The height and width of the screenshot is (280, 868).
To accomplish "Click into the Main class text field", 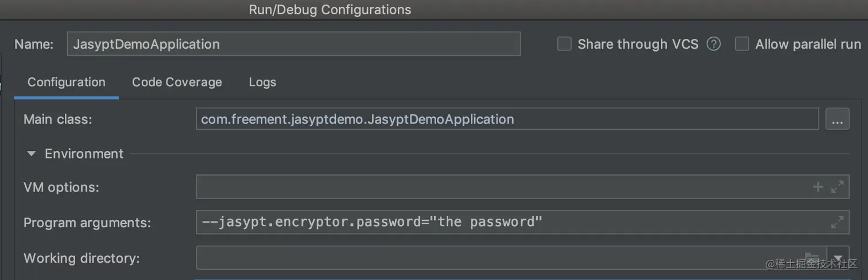I will 506,119.
